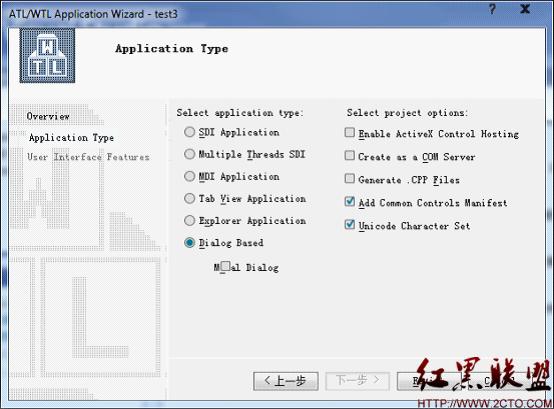Click the 上一步 previous step button
The height and width of the screenshot is (409, 554).
coord(286,381)
